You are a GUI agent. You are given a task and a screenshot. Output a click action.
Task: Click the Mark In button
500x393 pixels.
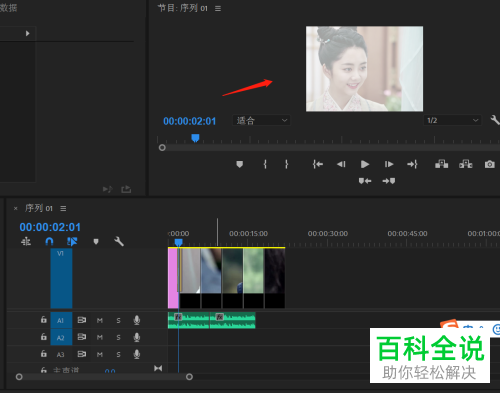click(x=265, y=164)
